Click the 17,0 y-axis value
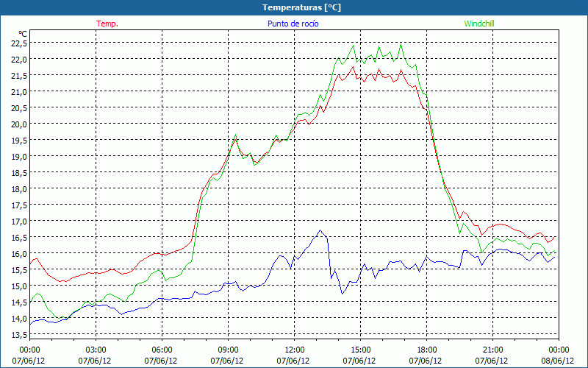Viewport: 588px width, 368px height. coord(19,222)
